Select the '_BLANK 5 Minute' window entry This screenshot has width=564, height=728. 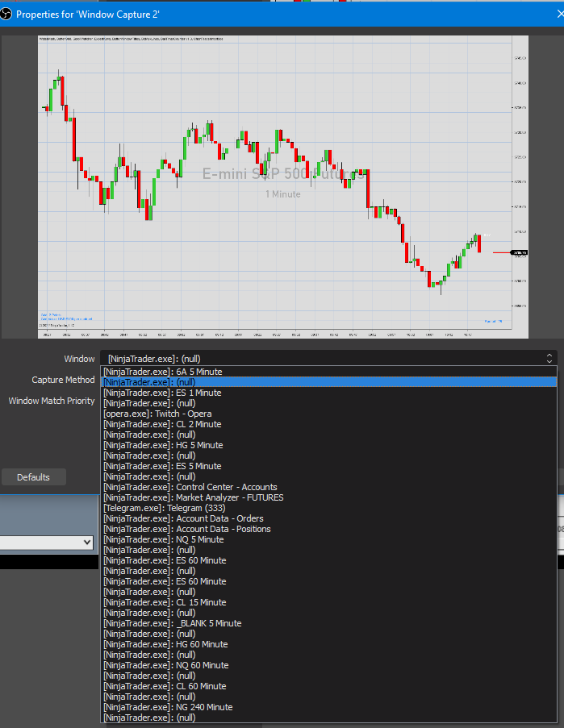[328, 623]
